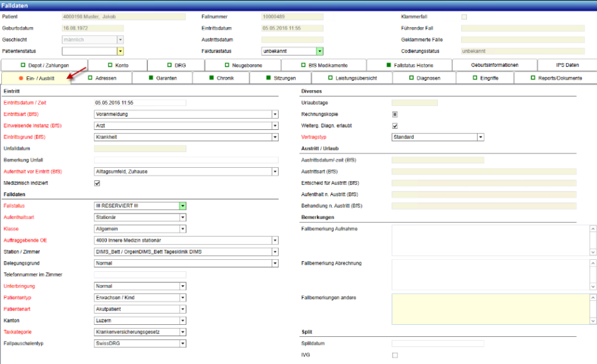The image size is (597, 364).
Task: Expand the Fallstatus dropdown
Action: 182,206
